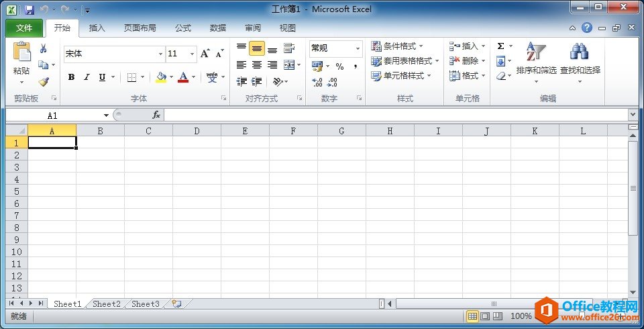Switch to Page Layout view in status bar
The height and width of the screenshot is (329, 644).
485,316
